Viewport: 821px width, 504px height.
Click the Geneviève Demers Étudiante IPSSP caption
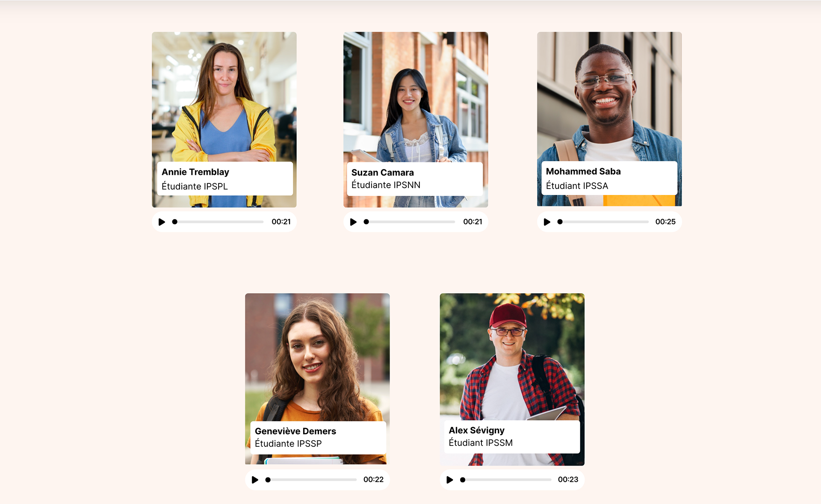[x=318, y=437]
